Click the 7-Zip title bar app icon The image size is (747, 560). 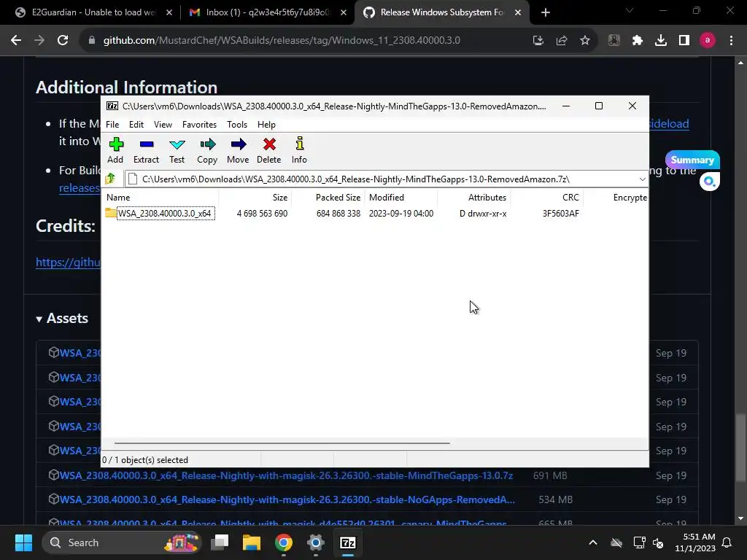click(x=112, y=106)
